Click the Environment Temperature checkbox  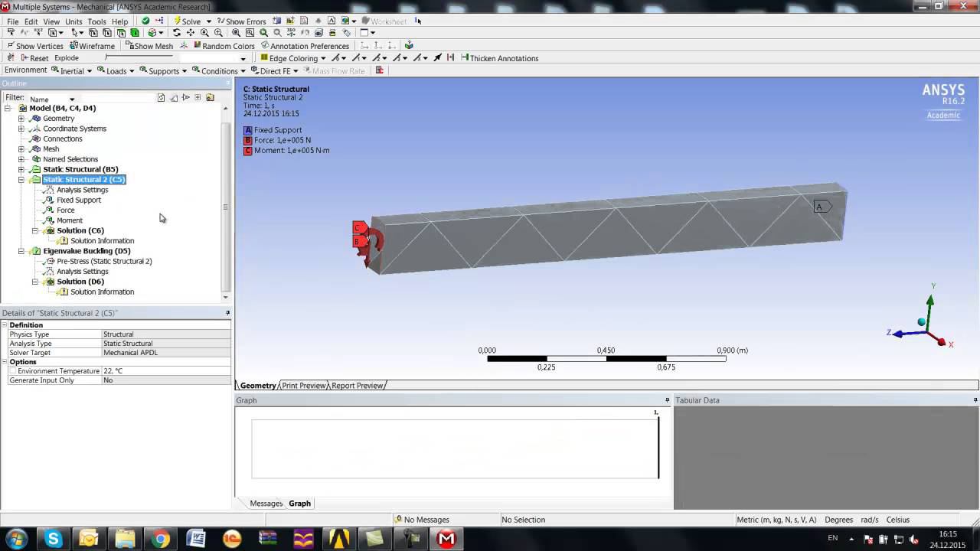click(x=12, y=371)
